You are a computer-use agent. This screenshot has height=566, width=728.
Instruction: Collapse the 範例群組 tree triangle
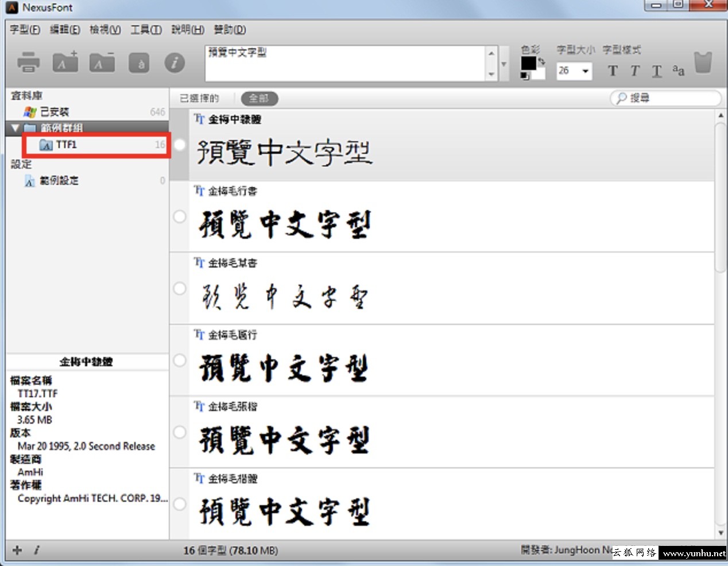[x=15, y=127]
